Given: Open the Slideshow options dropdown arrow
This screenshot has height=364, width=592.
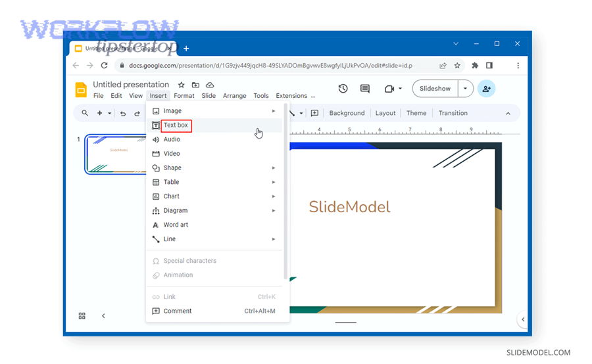Looking at the screenshot, I should tap(466, 89).
